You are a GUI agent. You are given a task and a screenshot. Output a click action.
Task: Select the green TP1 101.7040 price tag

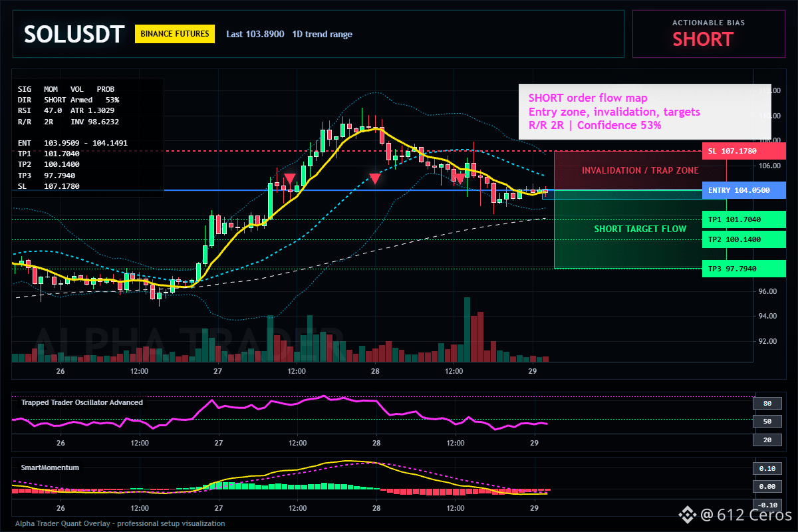click(x=743, y=219)
